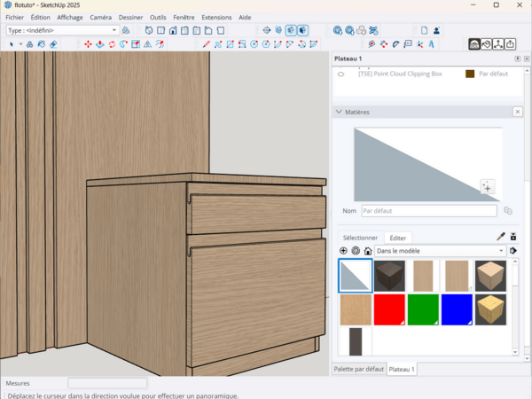Select the Line pencil tool

click(207, 43)
